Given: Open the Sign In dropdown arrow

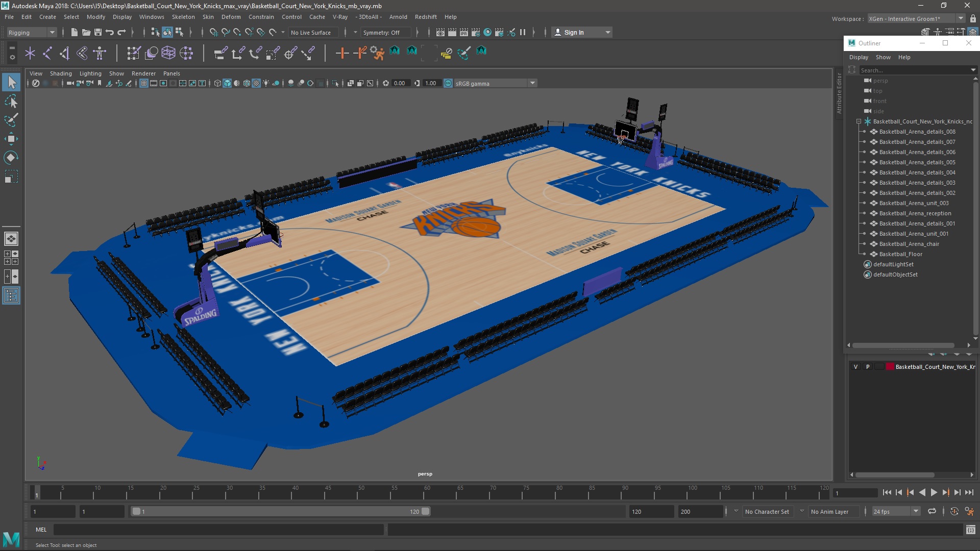Looking at the screenshot, I should coord(607,32).
